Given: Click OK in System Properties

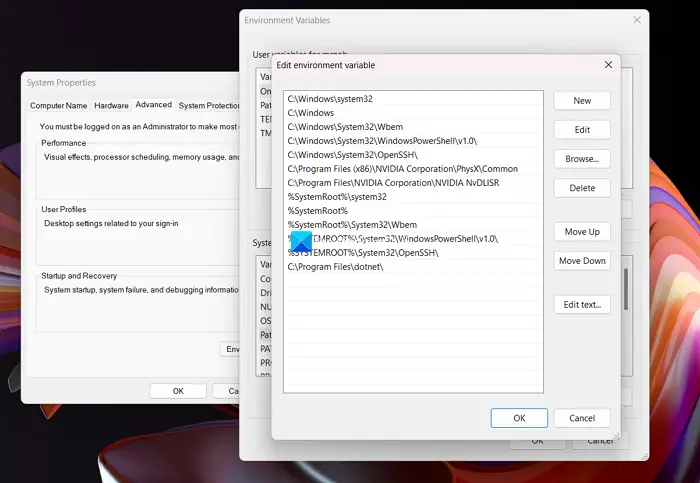Looking at the screenshot, I should pos(178,391).
